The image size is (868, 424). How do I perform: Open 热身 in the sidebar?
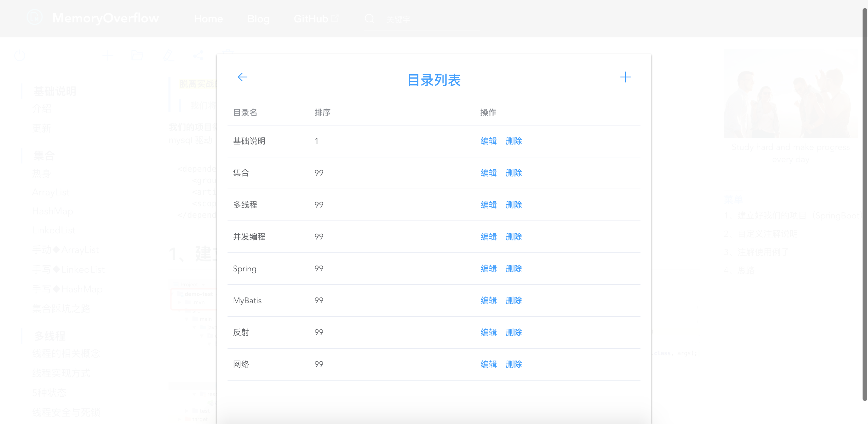tap(42, 174)
